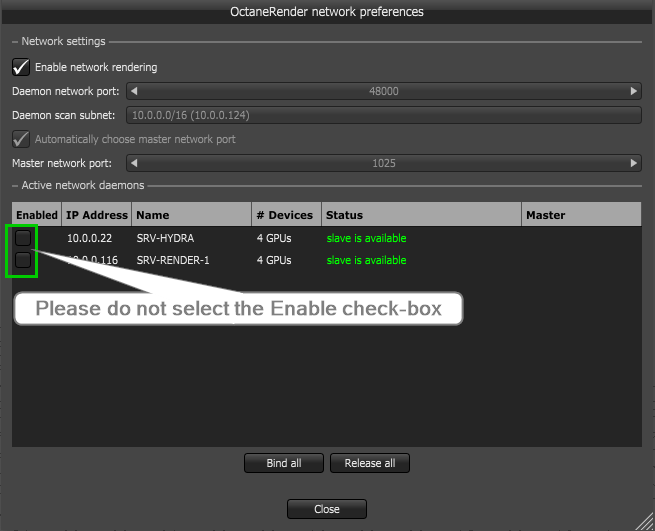Click 4 GPUs cell in SRV-RENDER-1 row
This screenshot has width=655, height=531.
(274, 260)
